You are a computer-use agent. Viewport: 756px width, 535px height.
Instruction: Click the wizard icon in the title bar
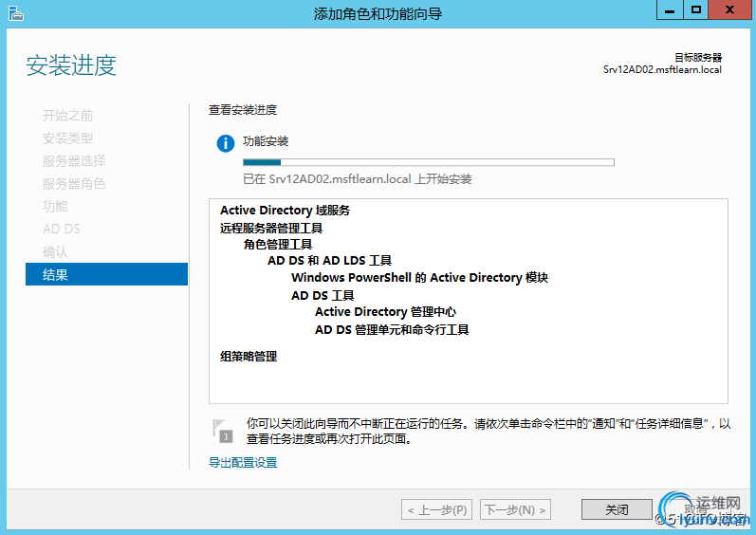click(x=14, y=12)
